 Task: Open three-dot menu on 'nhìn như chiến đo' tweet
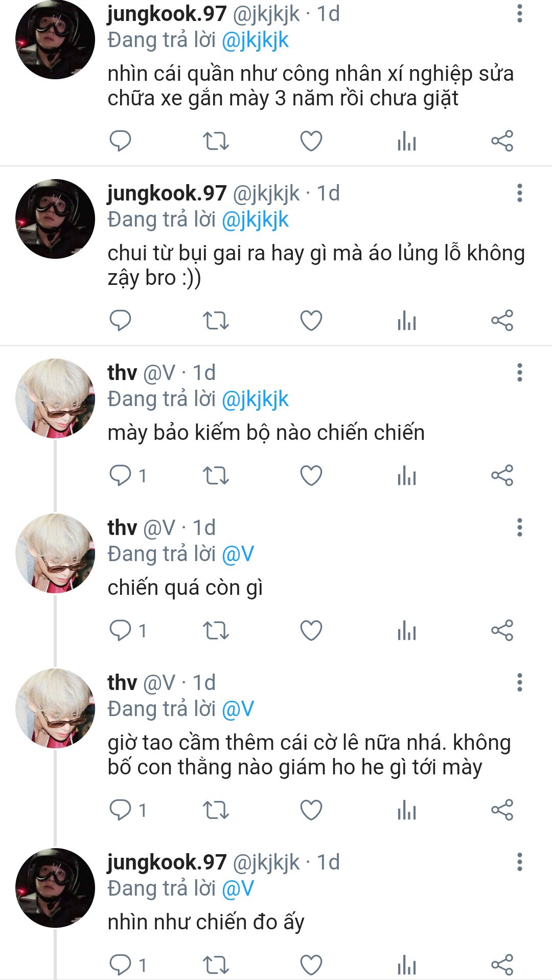(520, 862)
